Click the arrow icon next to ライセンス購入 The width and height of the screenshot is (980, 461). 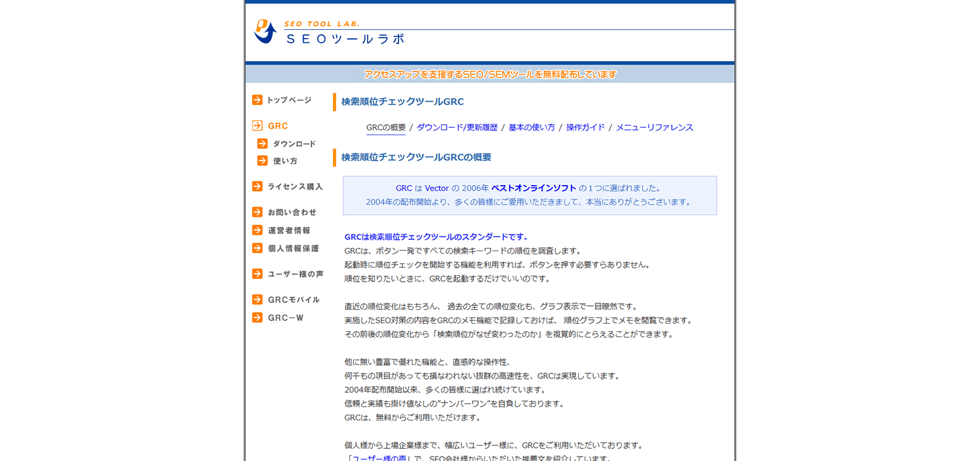(257, 186)
